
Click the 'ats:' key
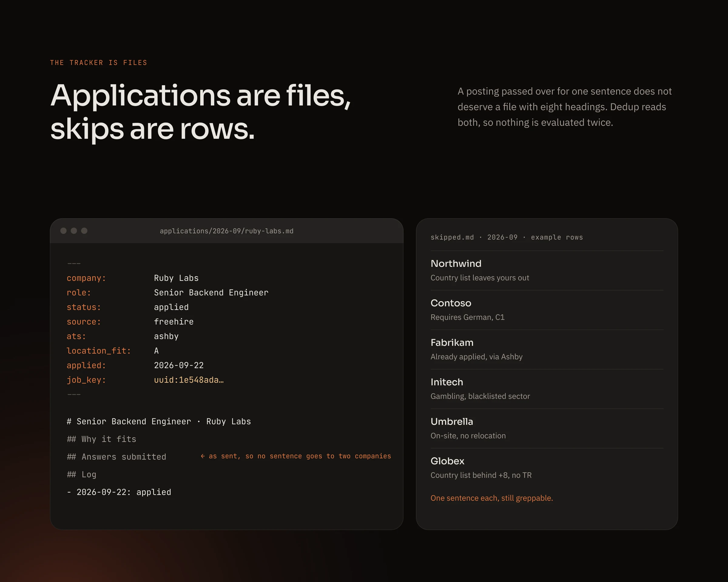76,336
